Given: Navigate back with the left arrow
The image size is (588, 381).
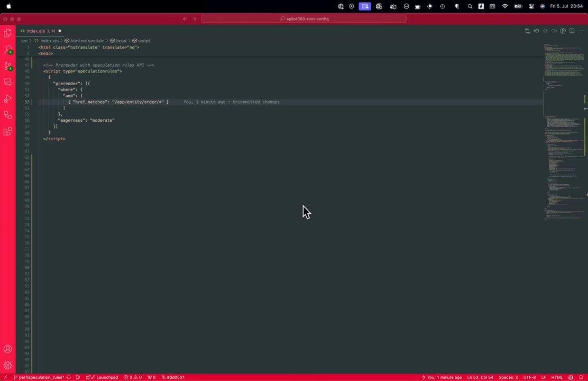Looking at the screenshot, I should (x=185, y=19).
